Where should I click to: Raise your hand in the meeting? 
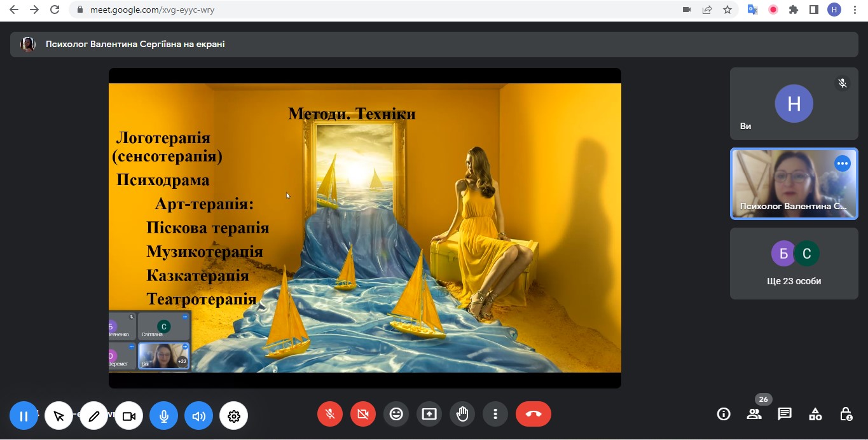(462, 414)
